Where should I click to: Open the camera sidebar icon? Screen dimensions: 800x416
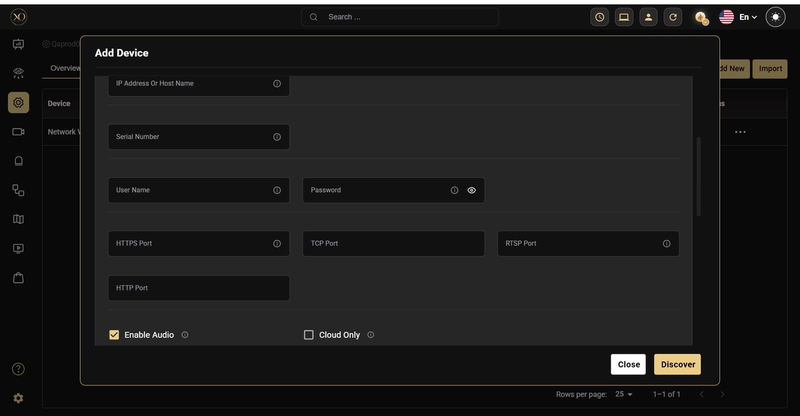[x=18, y=132]
